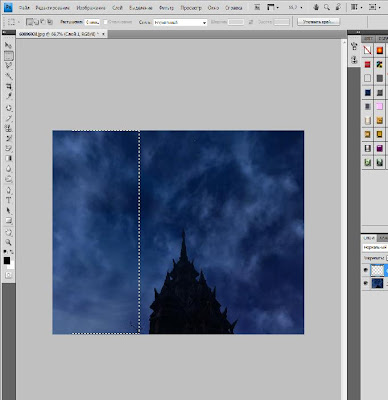Click the foreground color swatch
Viewport: 388px width, 400px height.
click(7, 261)
